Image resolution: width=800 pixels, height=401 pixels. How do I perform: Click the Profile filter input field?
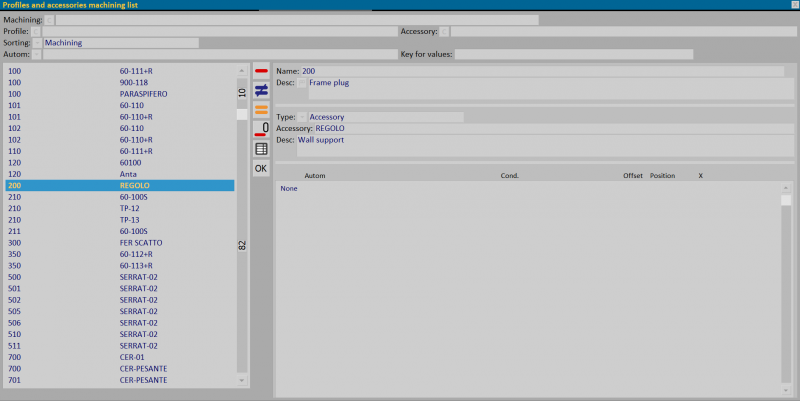(220, 32)
